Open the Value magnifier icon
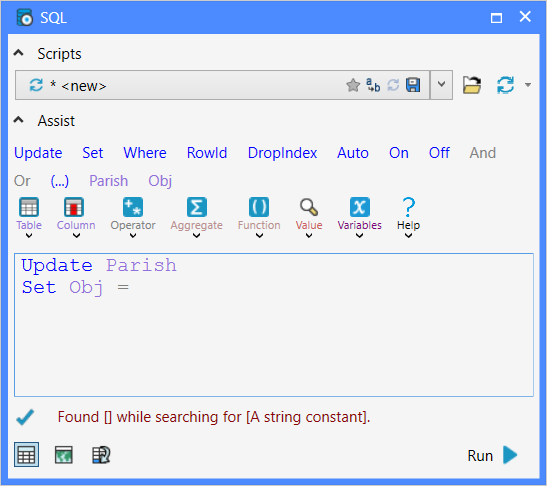 pyautogui.click(x=309, y=207)
